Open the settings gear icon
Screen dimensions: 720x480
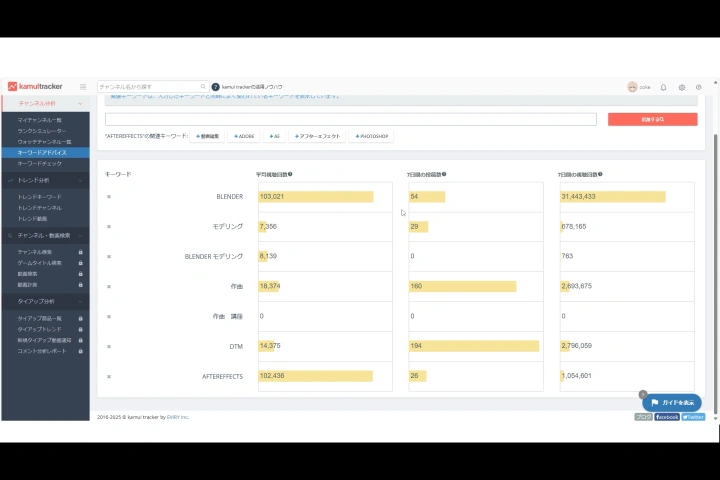pyautogui.click(x=681, y=87)
